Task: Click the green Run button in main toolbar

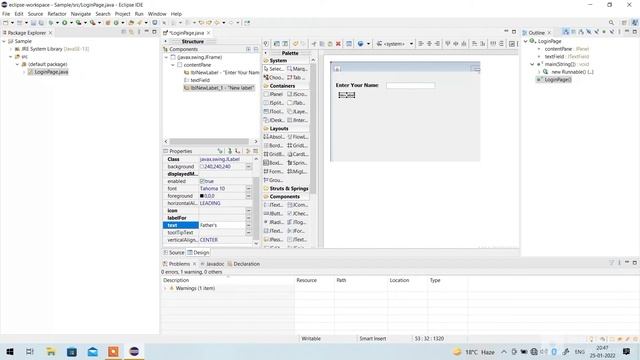Action: tap(64, 23)
